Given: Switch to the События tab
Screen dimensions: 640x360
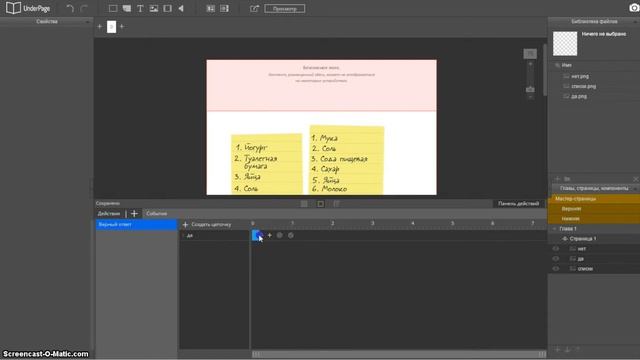Looking at the screenshot, I should pos(156,213).
